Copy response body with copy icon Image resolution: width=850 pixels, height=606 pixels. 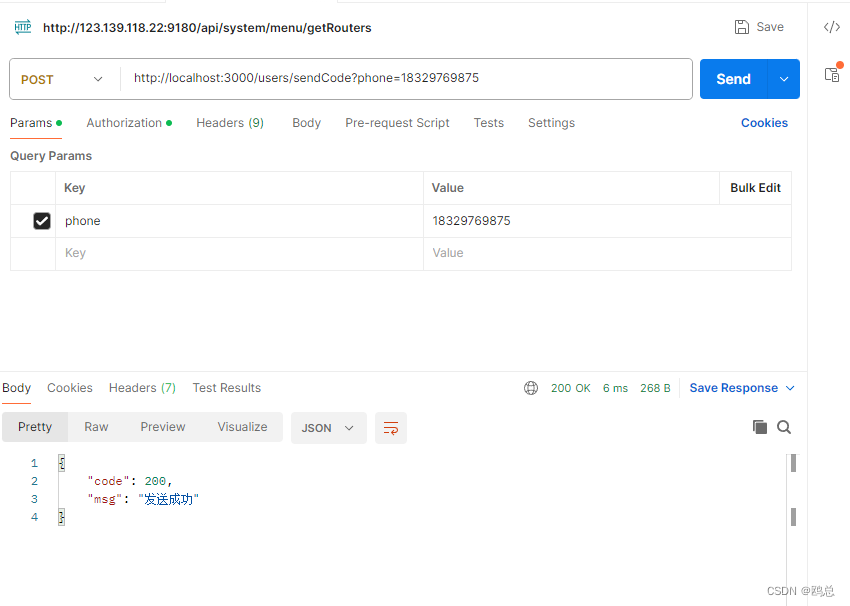tap(759, 427)
